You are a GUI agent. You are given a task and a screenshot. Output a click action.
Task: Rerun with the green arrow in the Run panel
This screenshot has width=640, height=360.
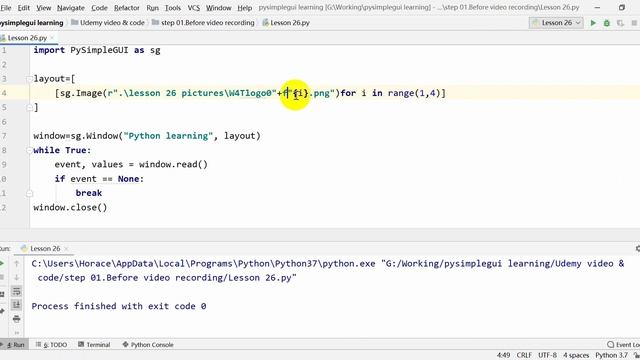(x=2, y=264)
